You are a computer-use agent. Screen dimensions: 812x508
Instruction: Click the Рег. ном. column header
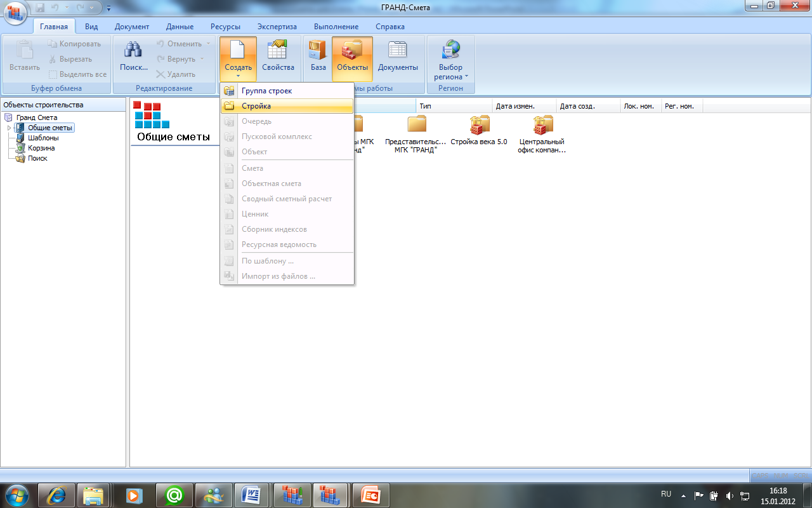682,106
